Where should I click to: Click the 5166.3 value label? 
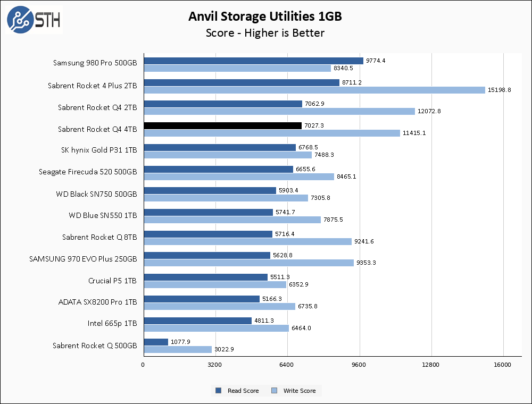[272, 299]
